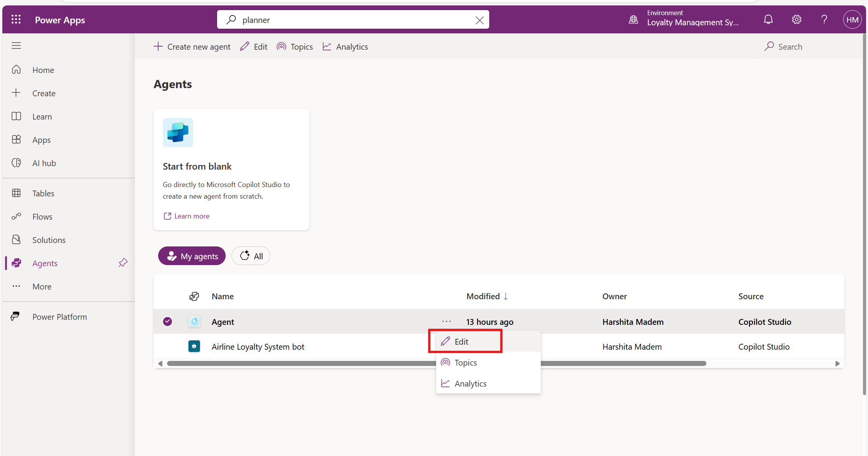868x456 pixels.
Task: Open the HM account avatar
Action: point(852,19)
